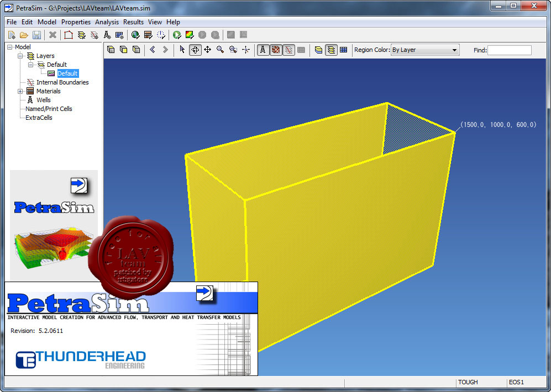Image resolution: width=551 pixels, height=392 pixels.
Task: Create a new model with New icon
Action: coord(12,35)
